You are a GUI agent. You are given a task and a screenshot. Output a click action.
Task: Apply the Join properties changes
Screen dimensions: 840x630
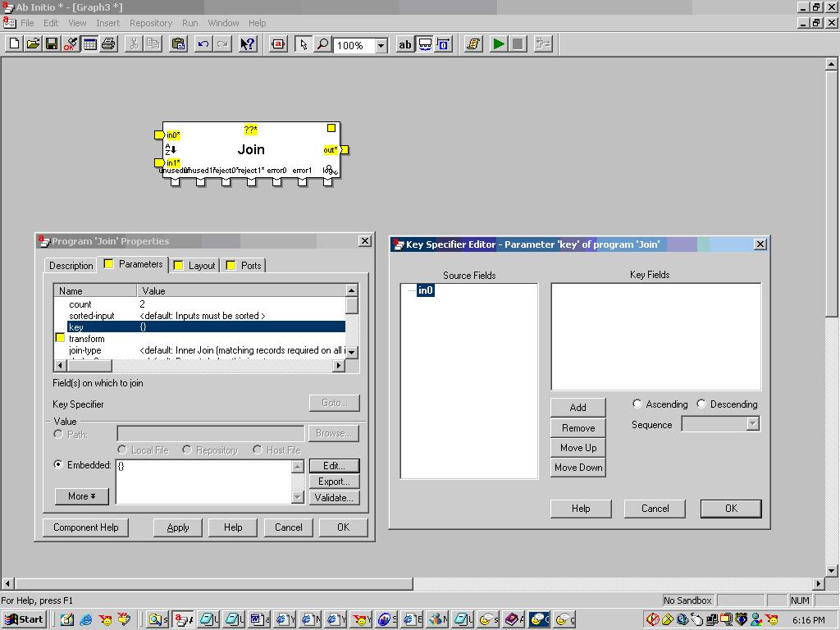click(177, 527)
